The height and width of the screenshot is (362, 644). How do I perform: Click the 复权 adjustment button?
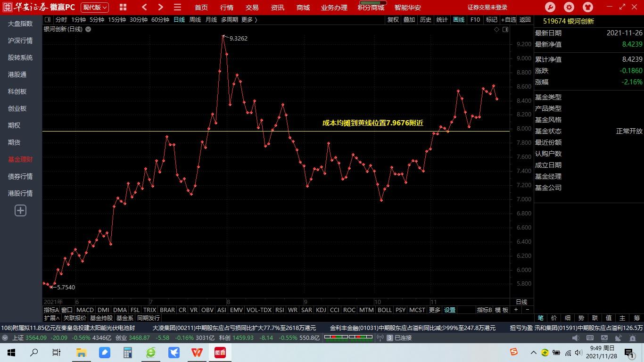coord(393,19)
